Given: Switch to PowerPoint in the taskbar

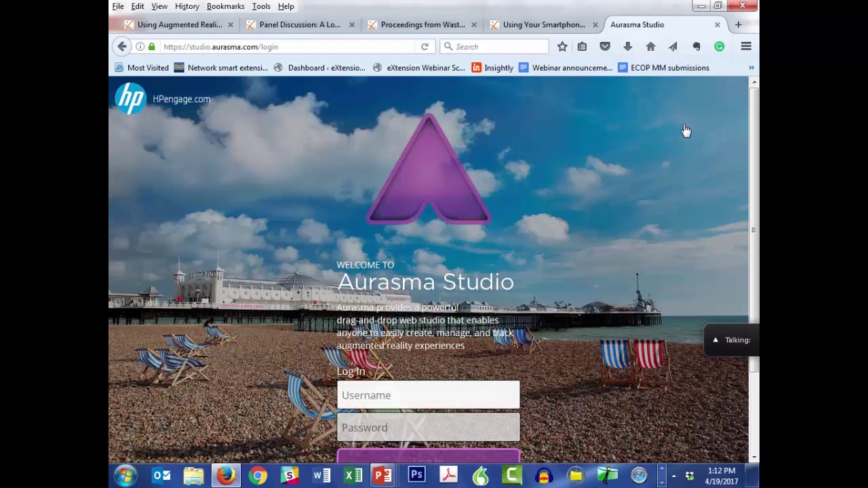Looking at the screenshot, I should (384, 476).
